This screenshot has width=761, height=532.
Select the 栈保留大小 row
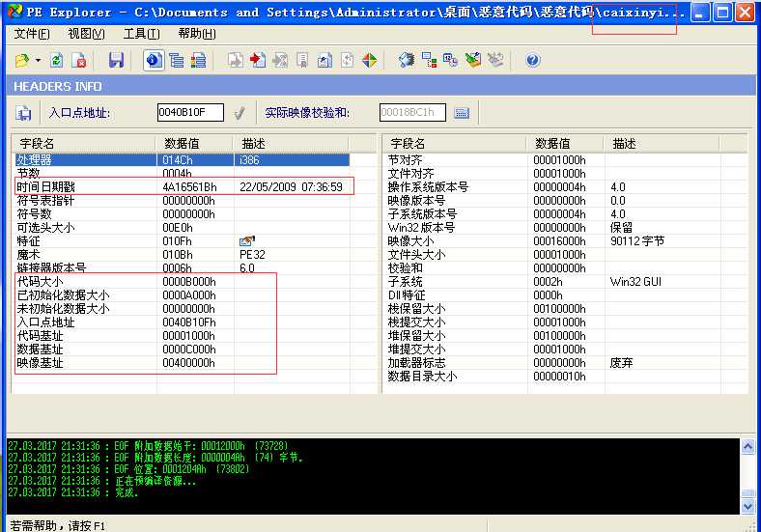(553, 309)
